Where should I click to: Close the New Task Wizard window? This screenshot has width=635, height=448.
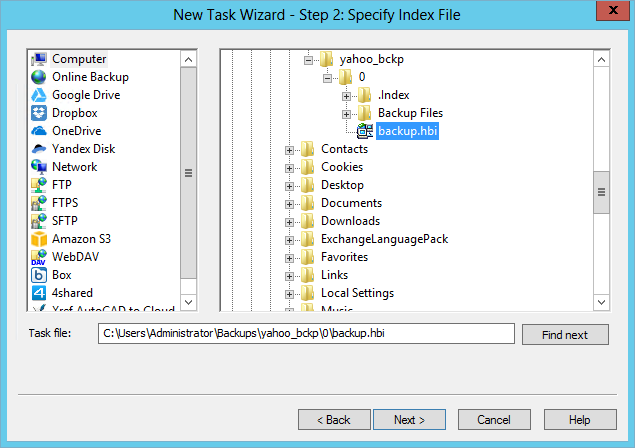613,10
